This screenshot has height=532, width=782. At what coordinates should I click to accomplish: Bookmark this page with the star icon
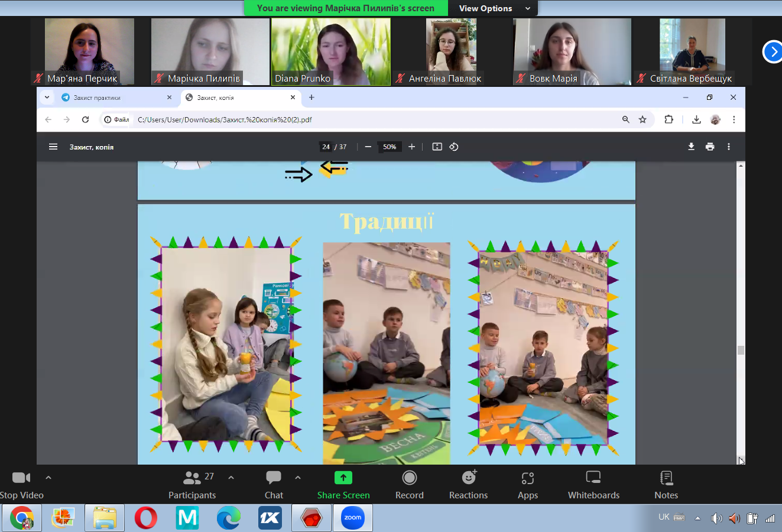[x=643, y=119]
